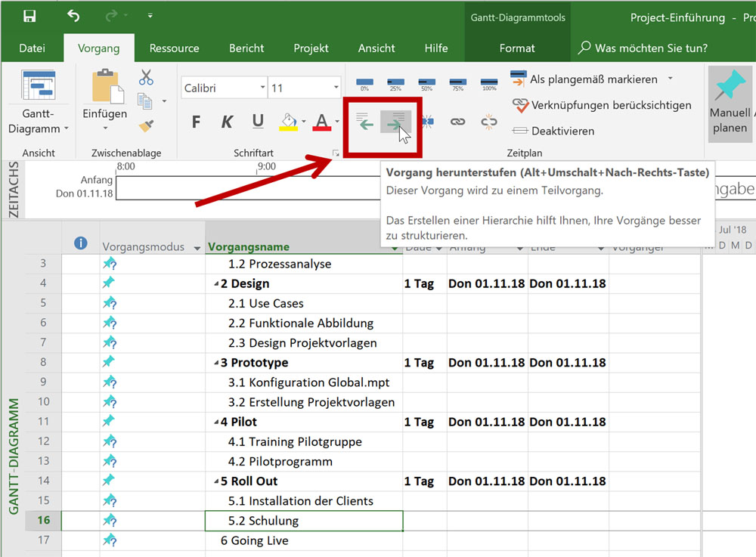The width and height of the screenshot is (756, 557).
Task: Click the Undo arrow icon
Action: [73, 16]
